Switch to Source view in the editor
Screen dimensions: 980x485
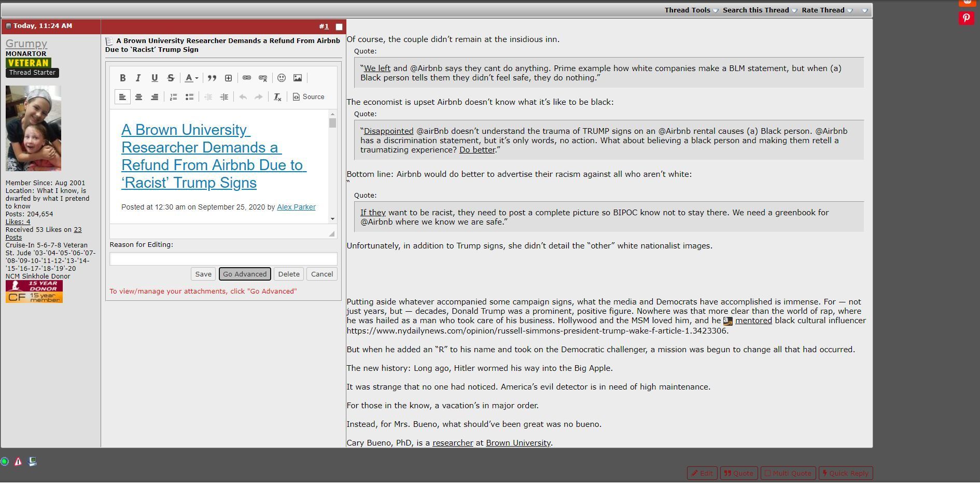[x=309, y=96]
